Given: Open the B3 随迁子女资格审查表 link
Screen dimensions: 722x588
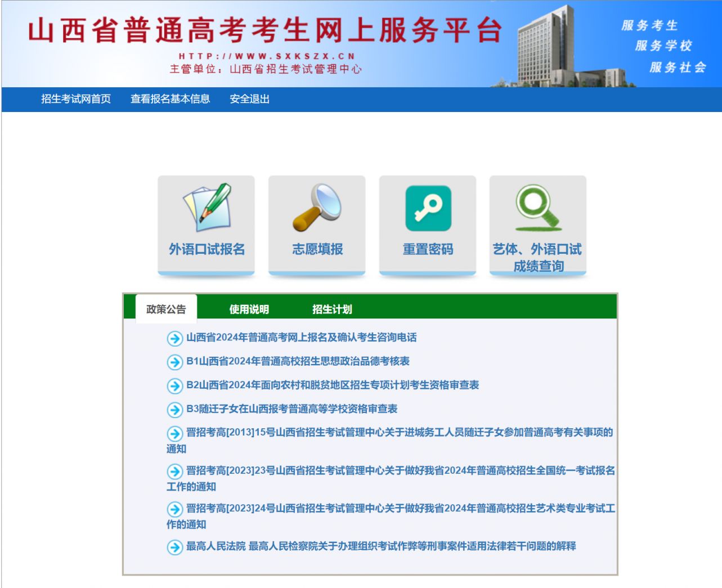Looking at the screenshot, I should [292, 409].
